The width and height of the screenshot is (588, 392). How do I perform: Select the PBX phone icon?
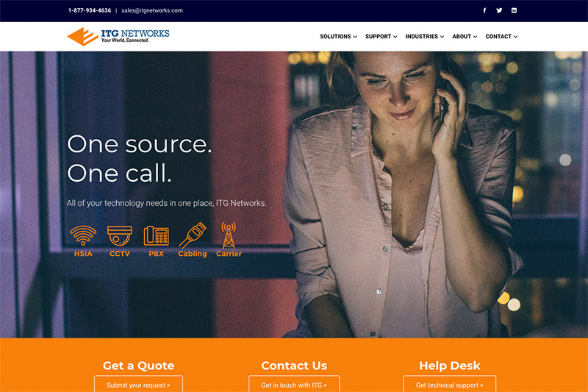coord(157,235)
